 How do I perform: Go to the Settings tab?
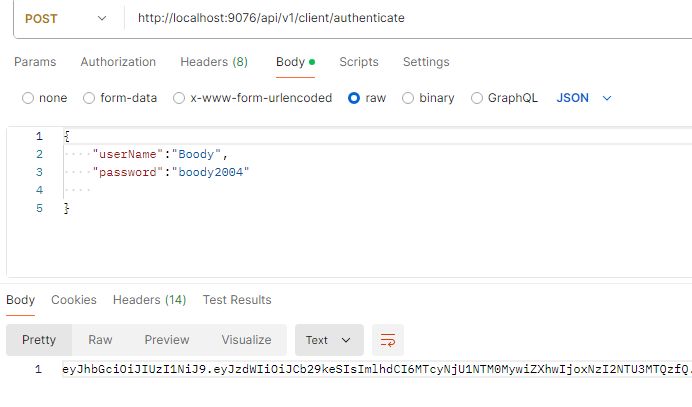click(x=426, y=62)
